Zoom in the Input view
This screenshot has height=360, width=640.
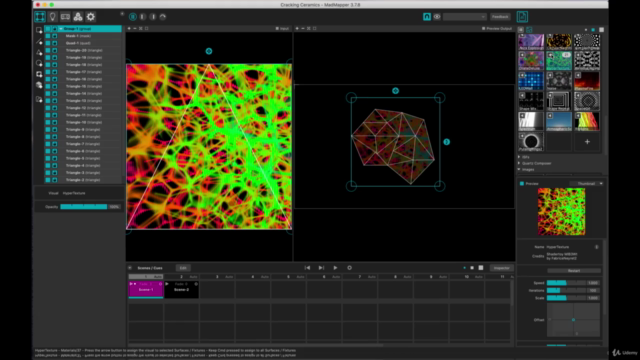pyautogui.click(x=129, y=29)
